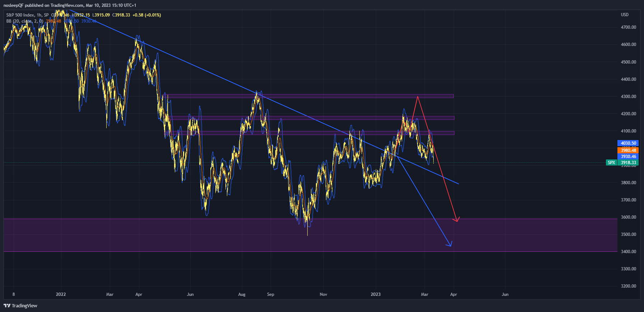The height and width of the screenshot is (312, 644).
Task: Select the blue 3930.46 lower band tag
Action: 628,157
